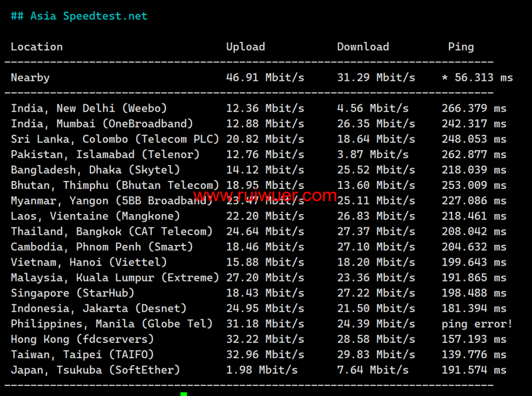Click the Nearby row label

pyautogui.click(x=30, y=78)
